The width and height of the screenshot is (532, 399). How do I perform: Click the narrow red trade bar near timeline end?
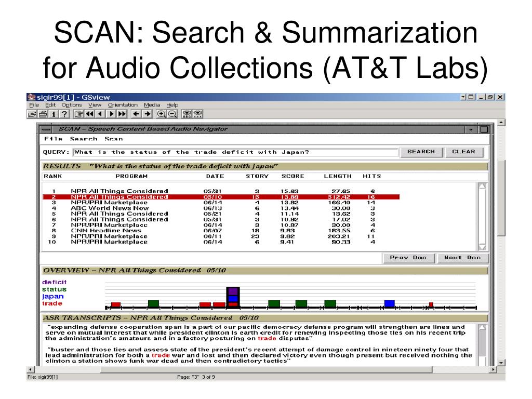coord(431,304)
